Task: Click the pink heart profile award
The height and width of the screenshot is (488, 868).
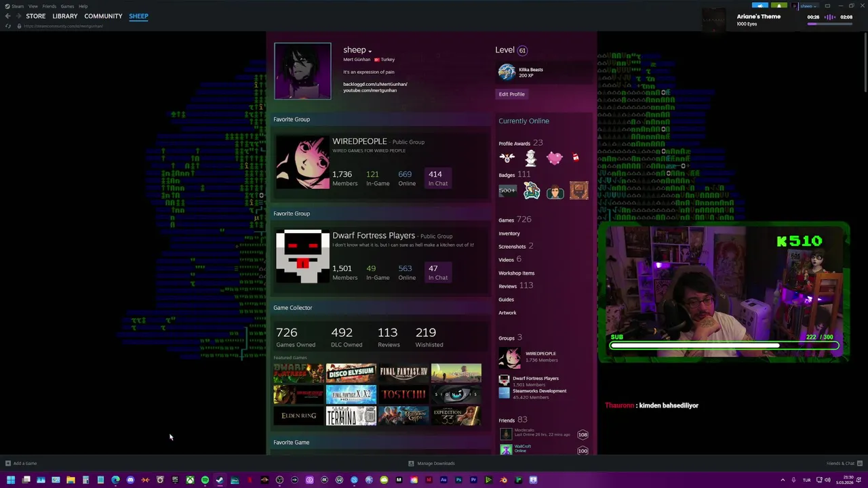Action: (x=555, y=158)
